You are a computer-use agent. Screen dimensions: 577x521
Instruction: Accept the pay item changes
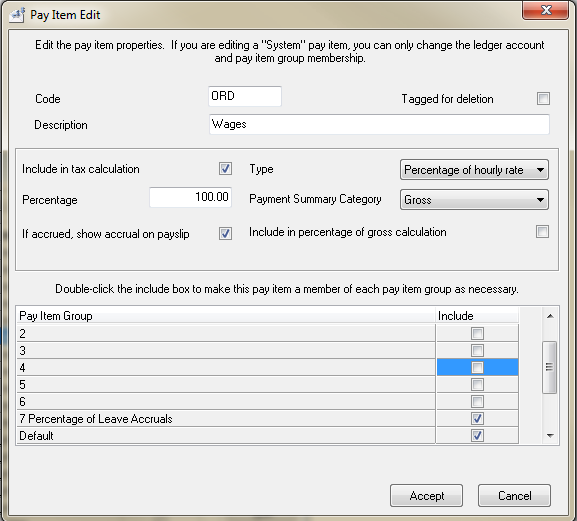click(426, 496)
